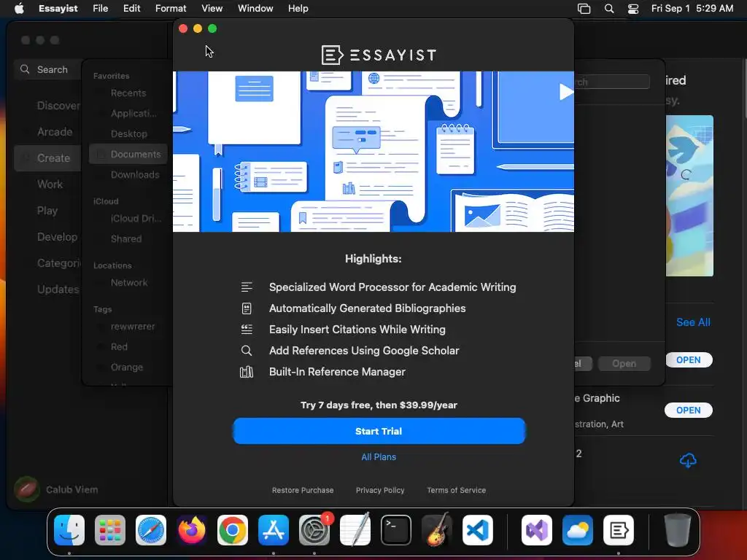Click the Start Trial button
This screenshot has height=560, width=747.
tap(379, 431)
